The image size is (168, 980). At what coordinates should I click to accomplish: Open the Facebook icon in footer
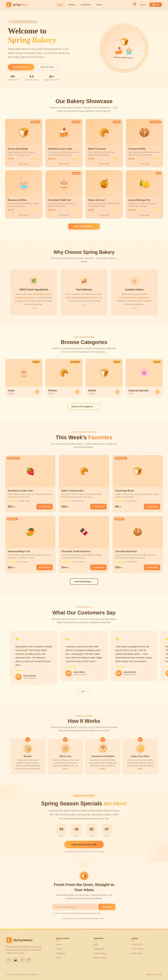[9, 960]
